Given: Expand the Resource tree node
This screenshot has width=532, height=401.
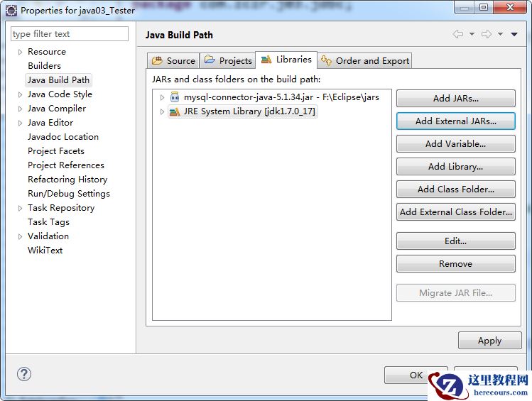Looking at the screenshot, I should pos(20,52).
